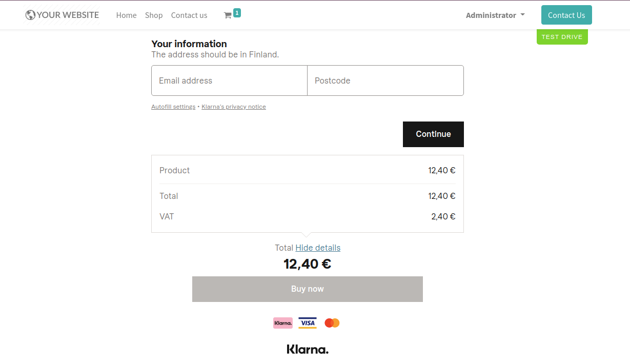Click the teal Contact Us button
Viewport: 630px width, 364px height.
tap(566, 15)
